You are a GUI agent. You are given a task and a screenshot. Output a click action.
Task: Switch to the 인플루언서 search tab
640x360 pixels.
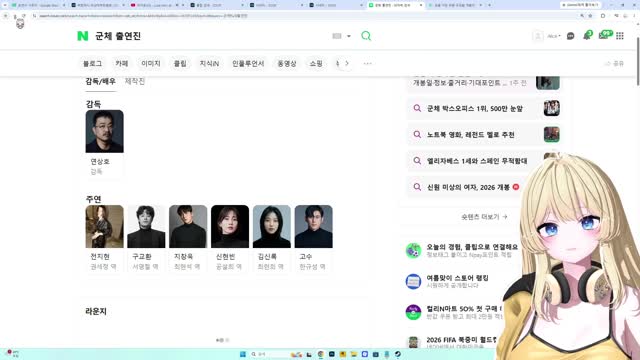248,63
